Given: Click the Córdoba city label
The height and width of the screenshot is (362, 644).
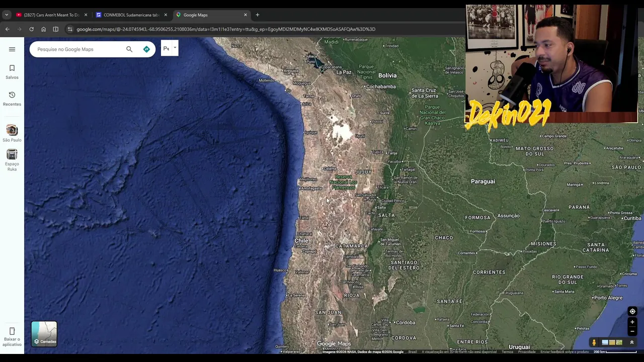Looking at the screenshot, I should 405,322.
